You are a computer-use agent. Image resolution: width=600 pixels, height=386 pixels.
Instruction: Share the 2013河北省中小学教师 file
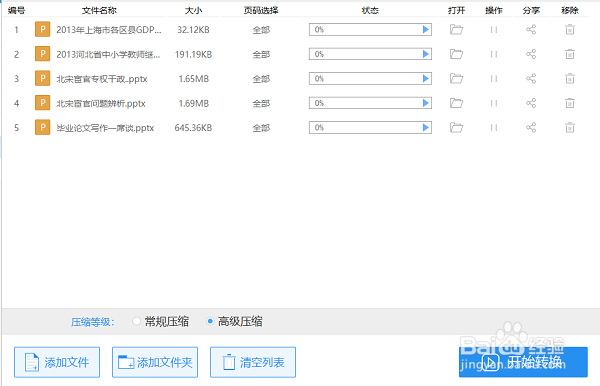(531, 54)
